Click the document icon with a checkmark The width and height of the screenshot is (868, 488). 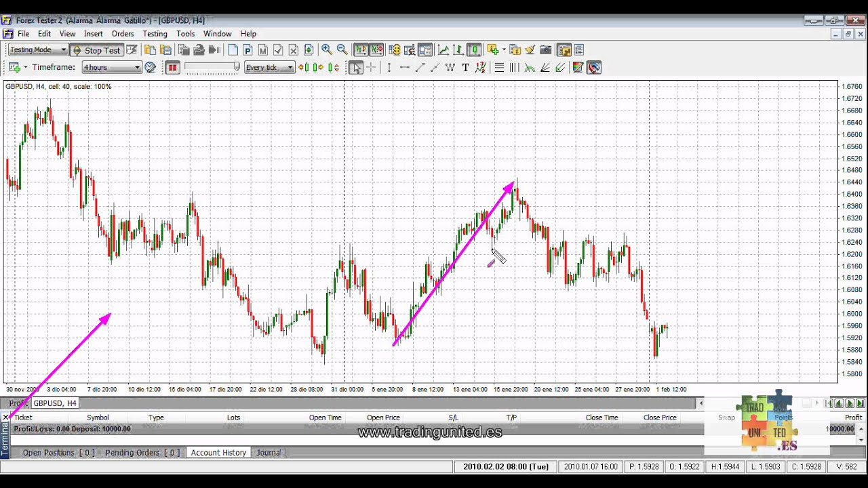pyautogui.click(x=278, y=49)
